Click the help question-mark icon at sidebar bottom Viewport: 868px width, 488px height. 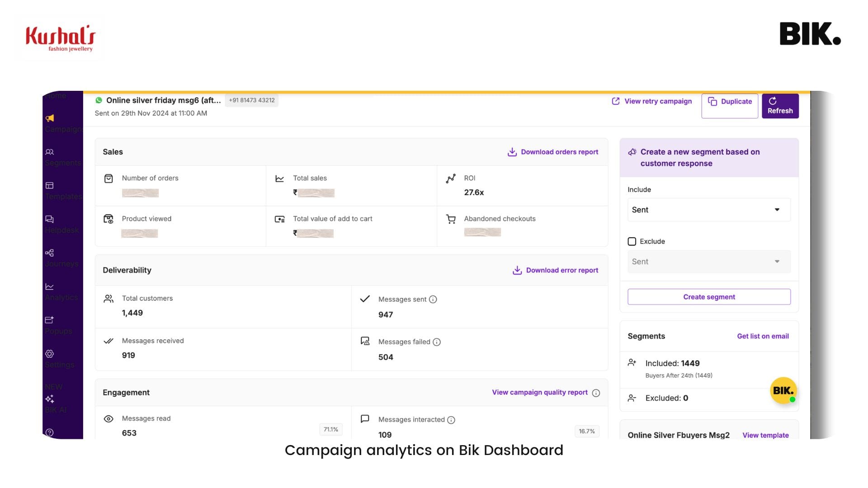50,432
